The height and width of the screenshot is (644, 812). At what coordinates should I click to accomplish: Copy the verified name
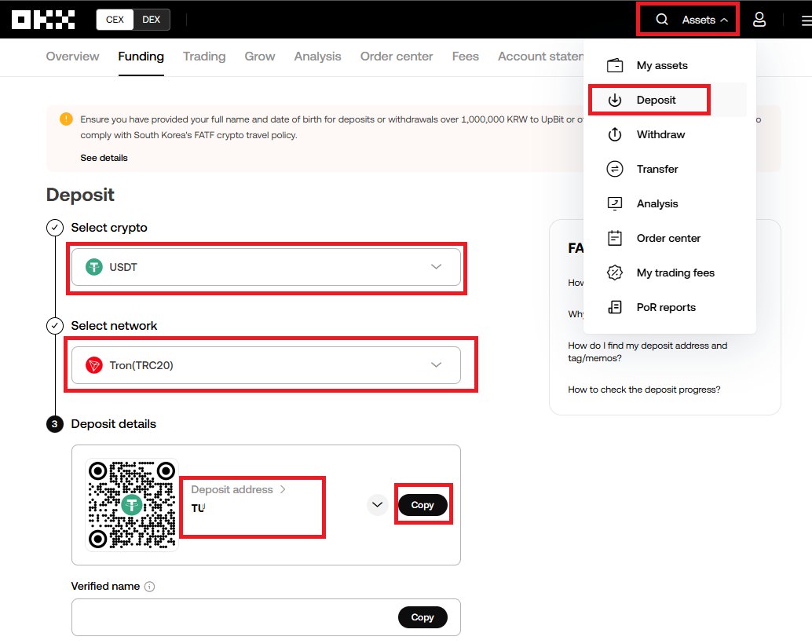tap(422, 617)
